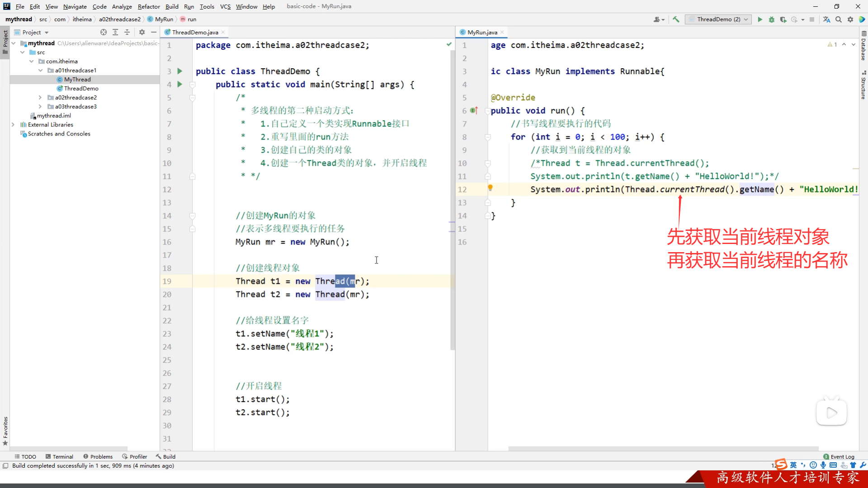Screen dimensions: 868x488
Task: Click the Build Project hammer icon
Action: (x=676, y=19)
